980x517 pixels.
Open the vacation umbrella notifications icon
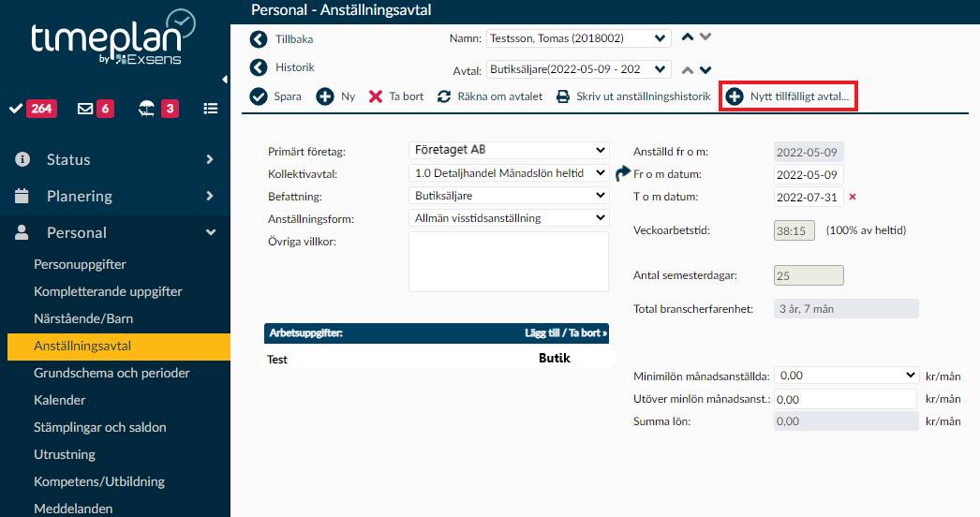click(147, 109)
